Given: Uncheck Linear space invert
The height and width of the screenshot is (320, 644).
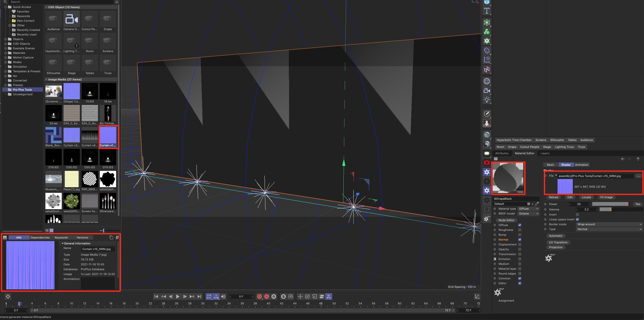Looking at the screenshot, I should click(x=577, y=219).
